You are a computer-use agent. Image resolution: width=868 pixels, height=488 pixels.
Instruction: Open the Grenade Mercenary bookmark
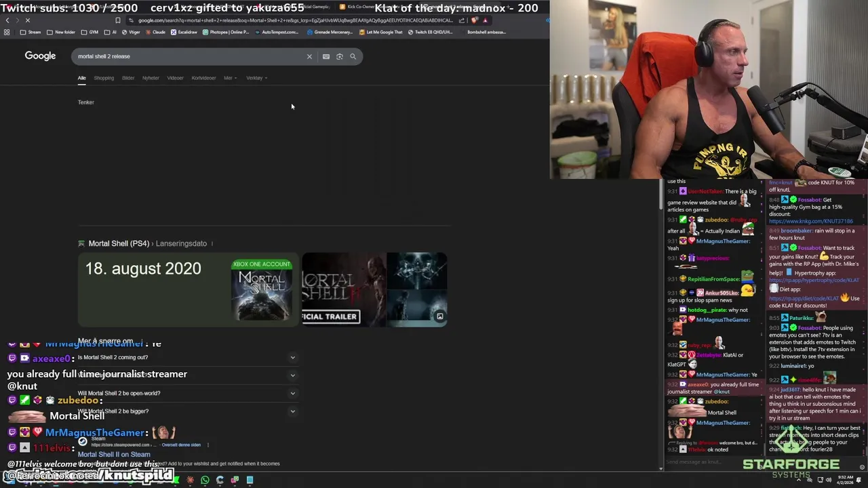[330, 32]
